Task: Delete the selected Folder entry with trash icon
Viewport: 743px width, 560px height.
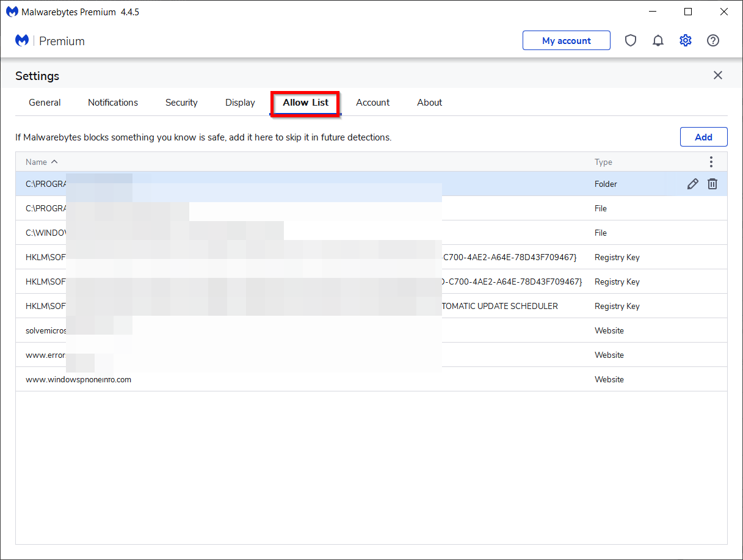Action: pyautogui.click(x=712, y=184)
